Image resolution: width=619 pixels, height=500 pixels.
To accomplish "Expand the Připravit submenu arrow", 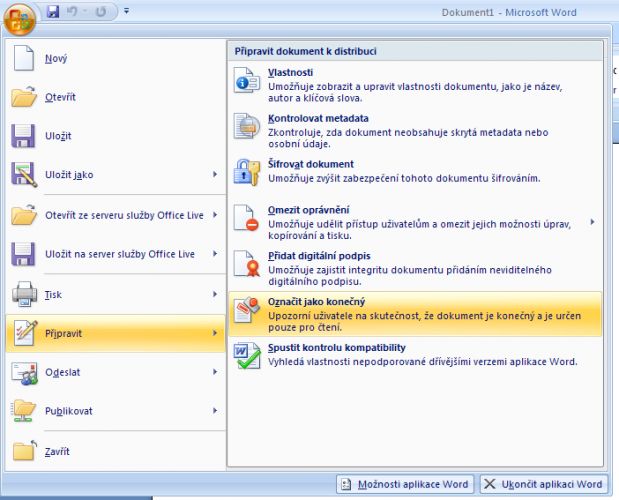I will [215, 333].
